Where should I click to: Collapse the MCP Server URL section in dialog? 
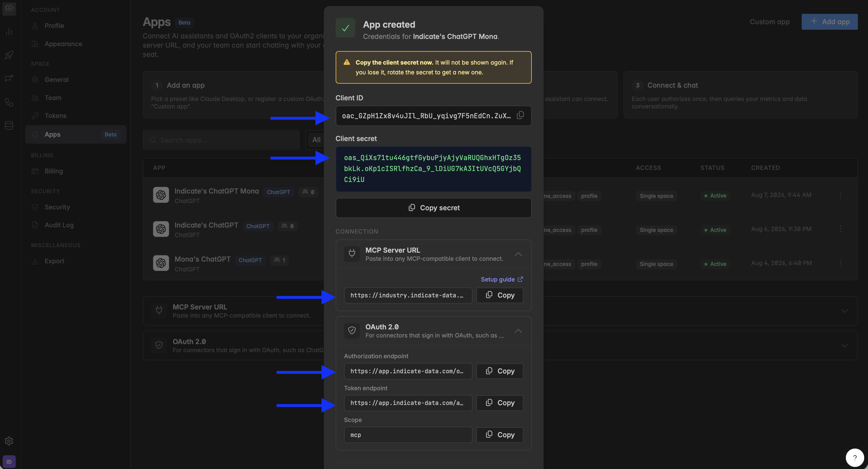518,254
